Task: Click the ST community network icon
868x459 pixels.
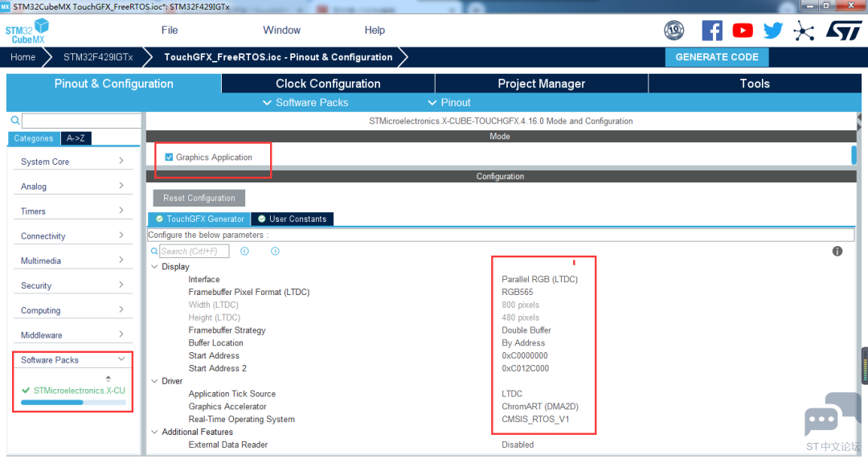Action: 803,31
